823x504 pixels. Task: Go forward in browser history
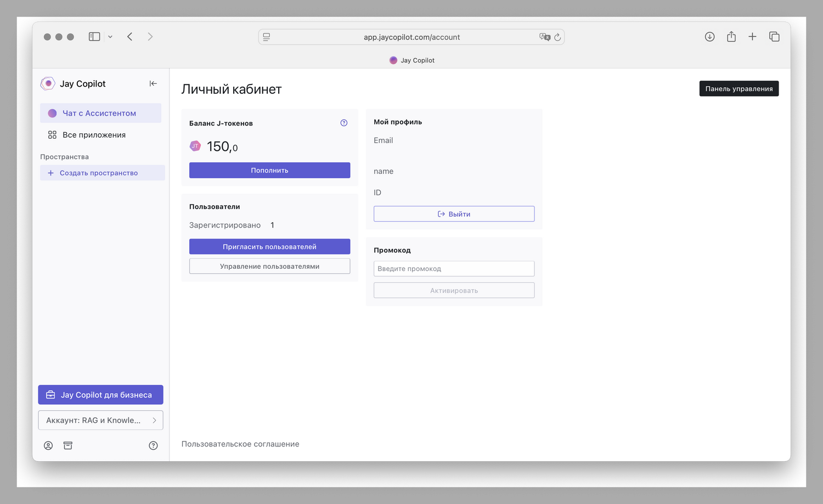pyautogui.click(x=150, y=37)
